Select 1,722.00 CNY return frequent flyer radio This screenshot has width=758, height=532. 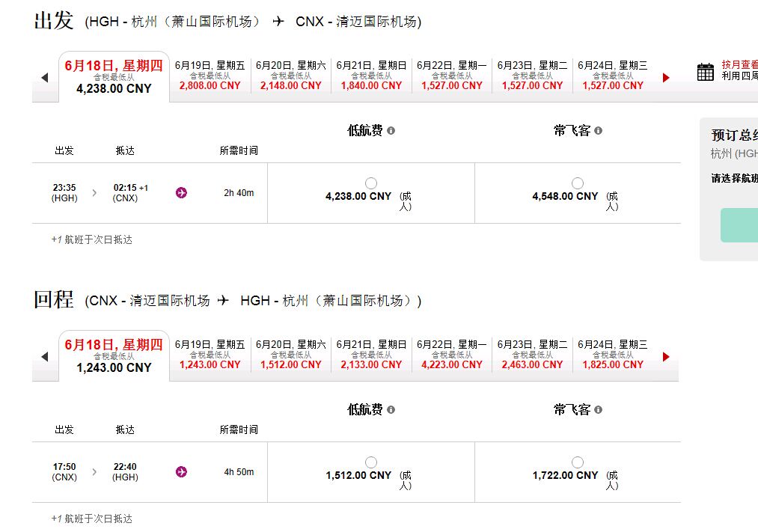[x=578, y=462]
